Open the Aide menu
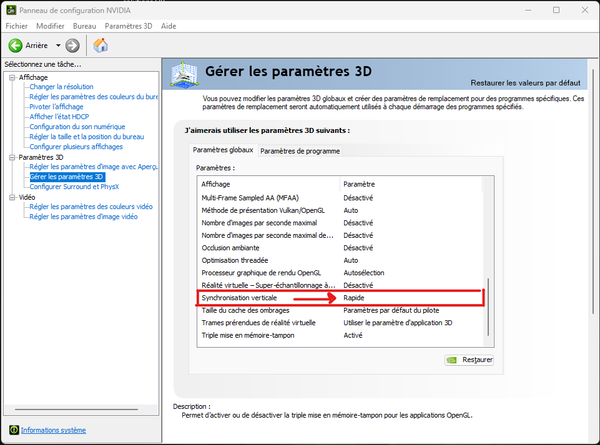 pyautogui.click(x=168, y=26)
